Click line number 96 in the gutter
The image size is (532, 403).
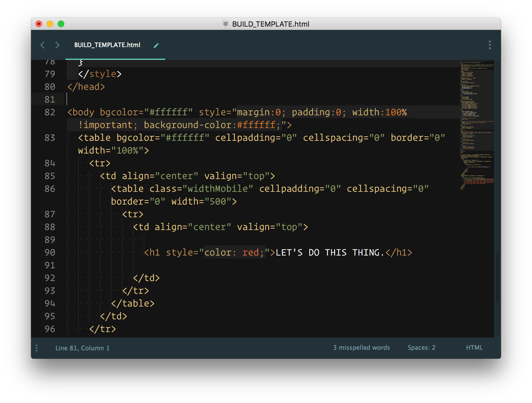pos(50,329)
